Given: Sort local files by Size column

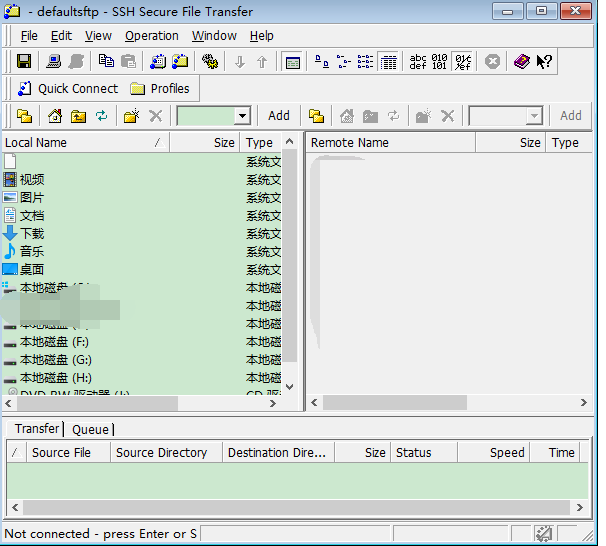Looking at the screenshot, I should tap(205, 143).
